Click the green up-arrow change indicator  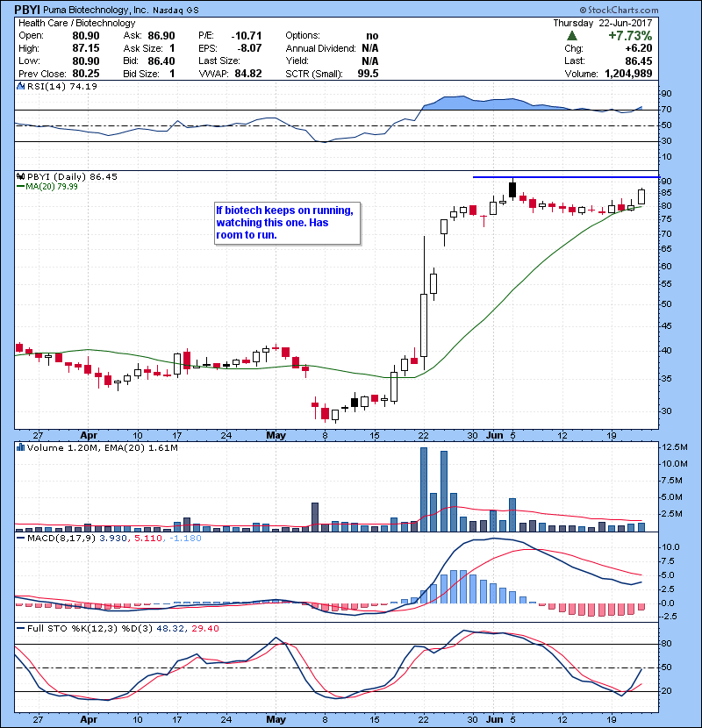(572, 36)
